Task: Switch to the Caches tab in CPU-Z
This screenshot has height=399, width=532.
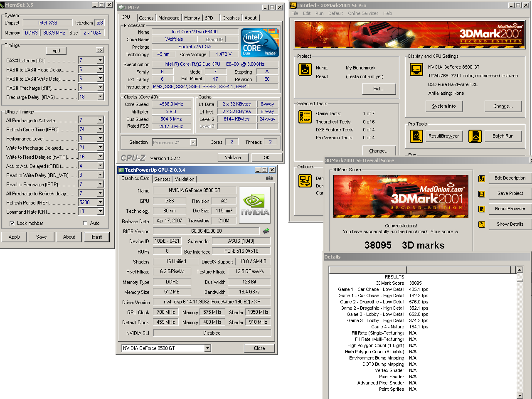Action: click(x=146, y=18)
